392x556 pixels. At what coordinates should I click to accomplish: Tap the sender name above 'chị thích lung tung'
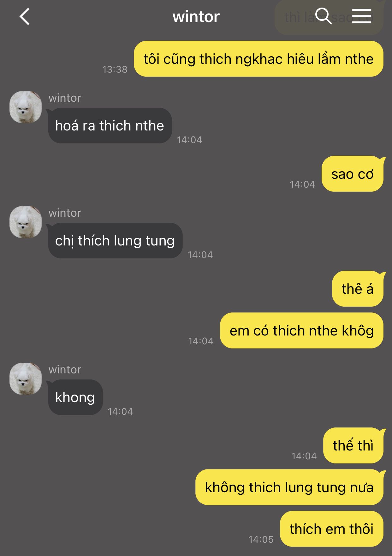coord(65,213)
